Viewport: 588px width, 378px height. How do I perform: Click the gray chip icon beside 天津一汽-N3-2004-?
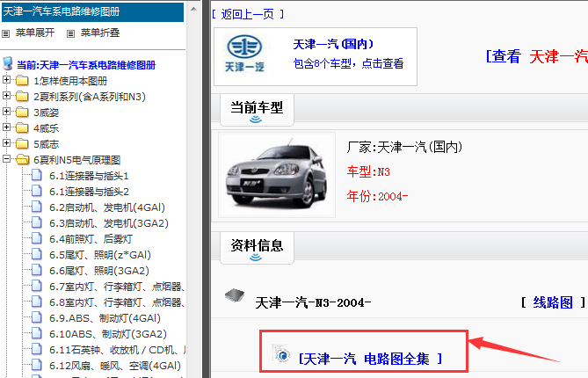[x=235, y=295]
